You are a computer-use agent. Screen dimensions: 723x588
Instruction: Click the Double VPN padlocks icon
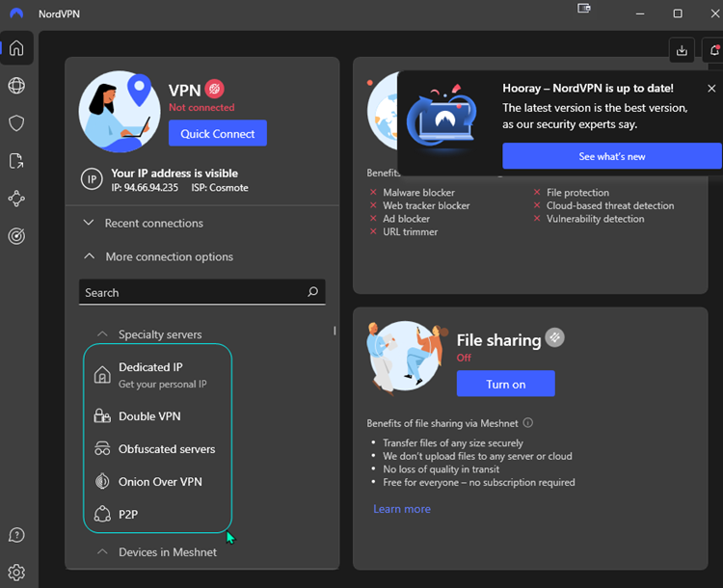(102, 416)
